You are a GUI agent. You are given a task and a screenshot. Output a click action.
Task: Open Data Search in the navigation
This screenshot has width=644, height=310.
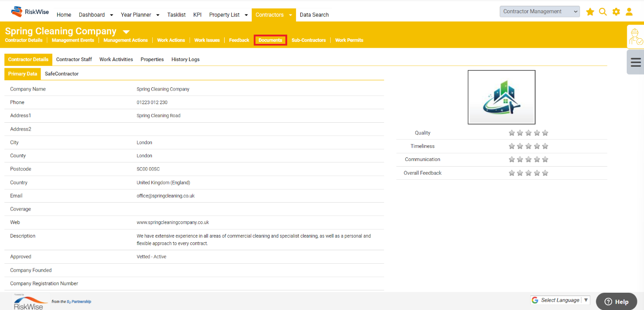tap(314, 15)
